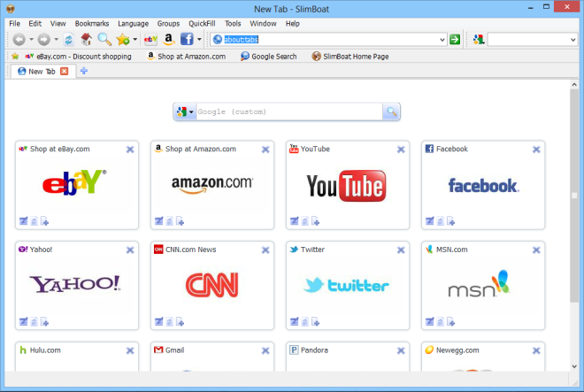Close the New Tab tab

click(64, 71)
